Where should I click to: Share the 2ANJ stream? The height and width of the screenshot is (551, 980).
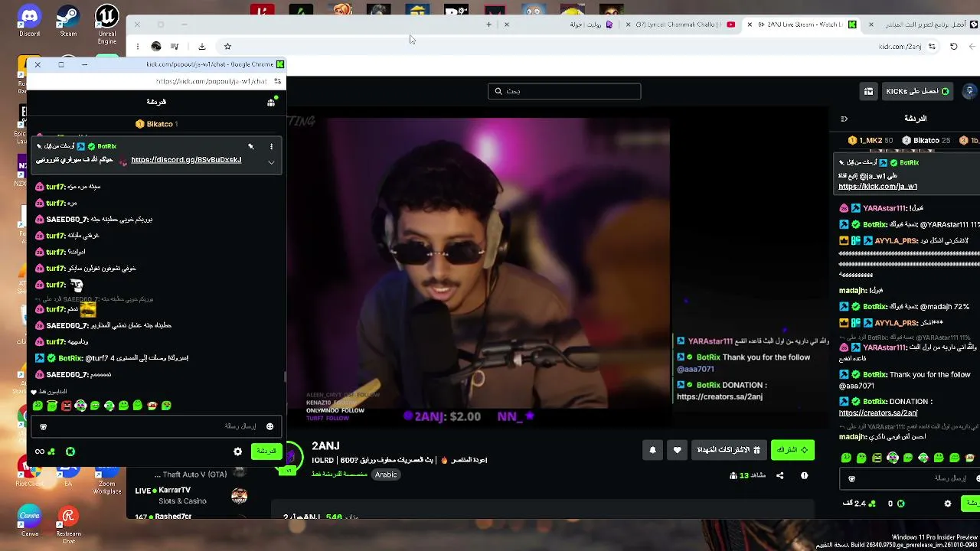click(x=779, y=475)
